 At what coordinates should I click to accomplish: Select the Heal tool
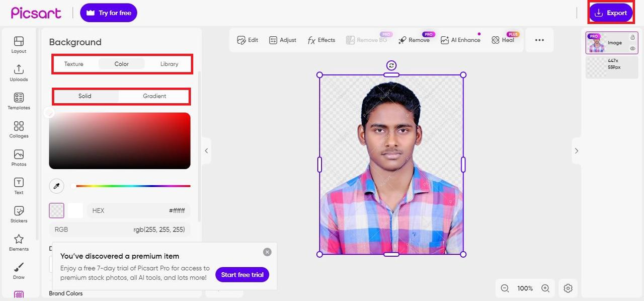point(503,40)
